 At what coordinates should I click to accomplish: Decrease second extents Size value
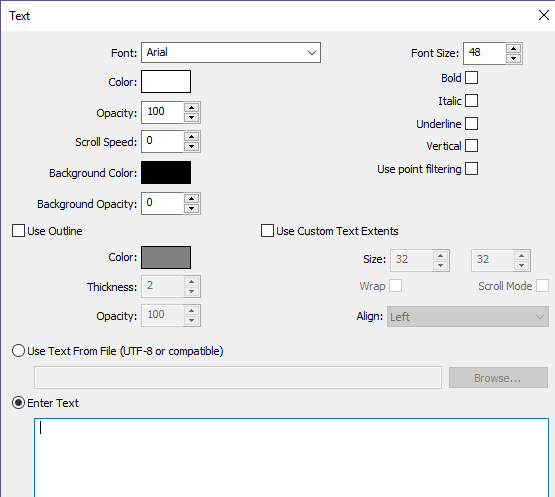(521, 265)
